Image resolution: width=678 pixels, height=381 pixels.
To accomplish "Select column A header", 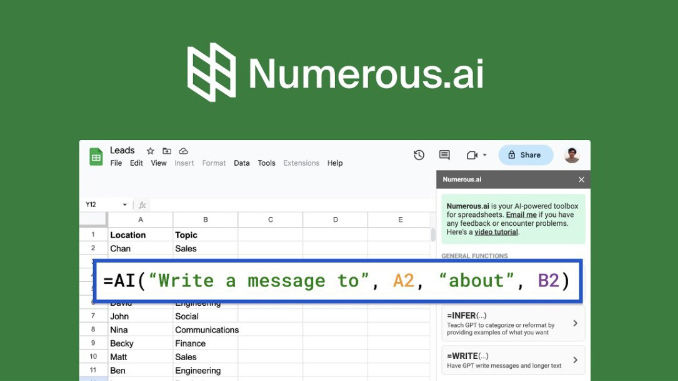I will 141,220.
